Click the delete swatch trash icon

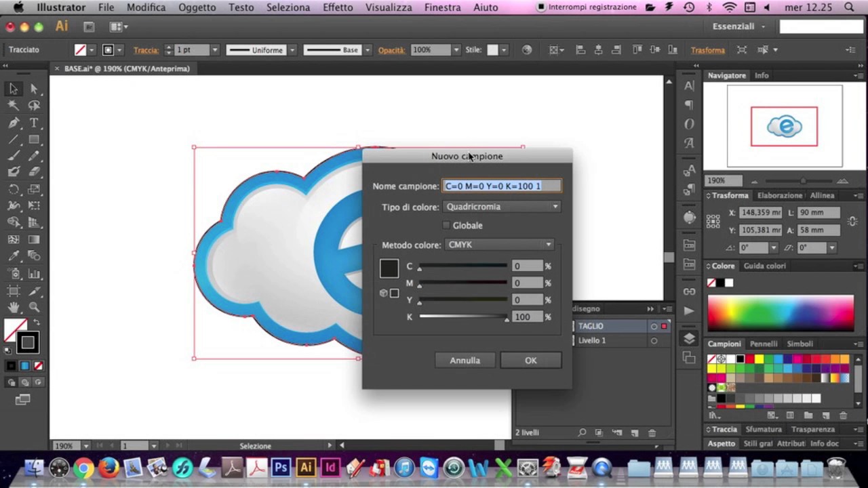[844, 415]
